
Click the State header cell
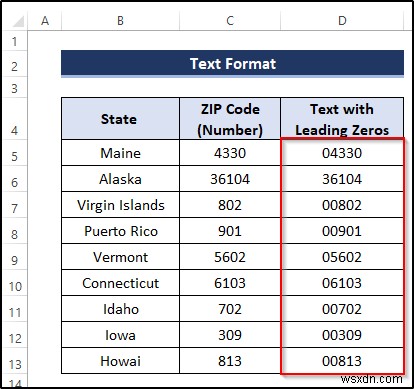coord(120,119)
